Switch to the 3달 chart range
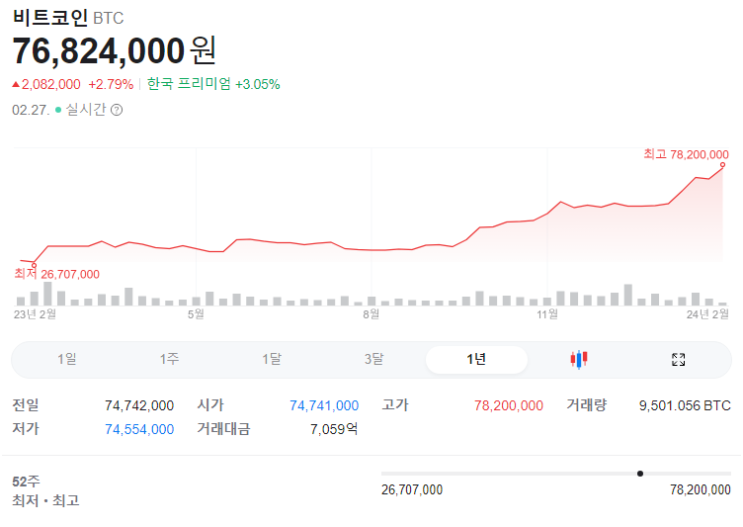Viewport: 743px width, 527px height. pyautogui.click(x=373, y=359)
